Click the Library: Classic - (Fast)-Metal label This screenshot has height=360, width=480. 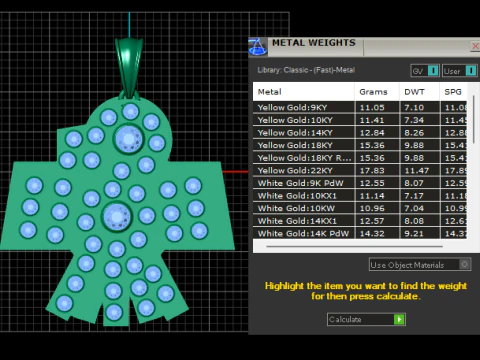click(306, 70)
